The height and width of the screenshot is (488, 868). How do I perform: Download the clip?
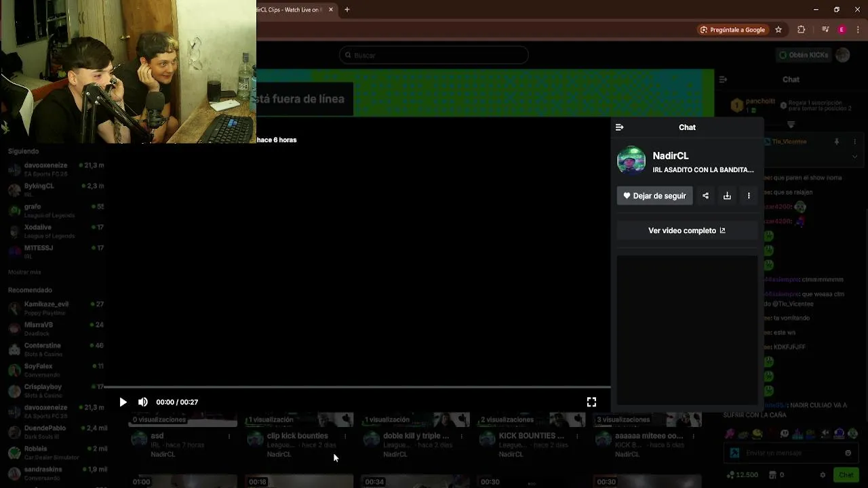[x=727, y=196]
